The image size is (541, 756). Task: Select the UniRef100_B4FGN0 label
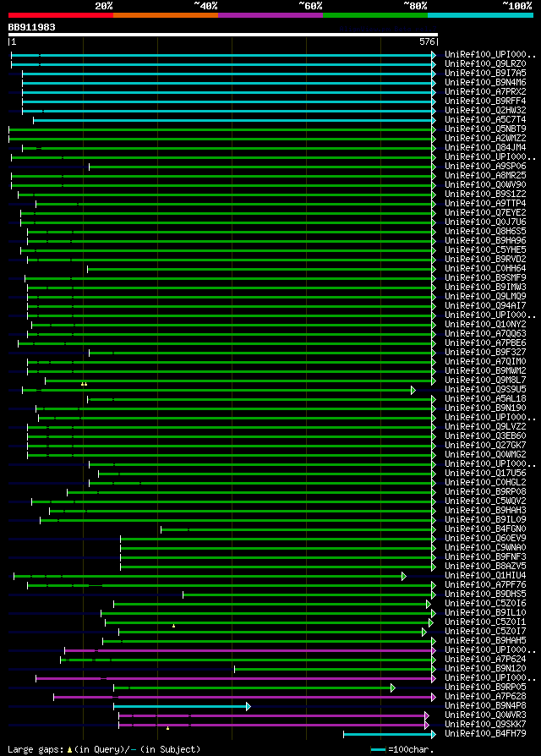click(485, 529)
